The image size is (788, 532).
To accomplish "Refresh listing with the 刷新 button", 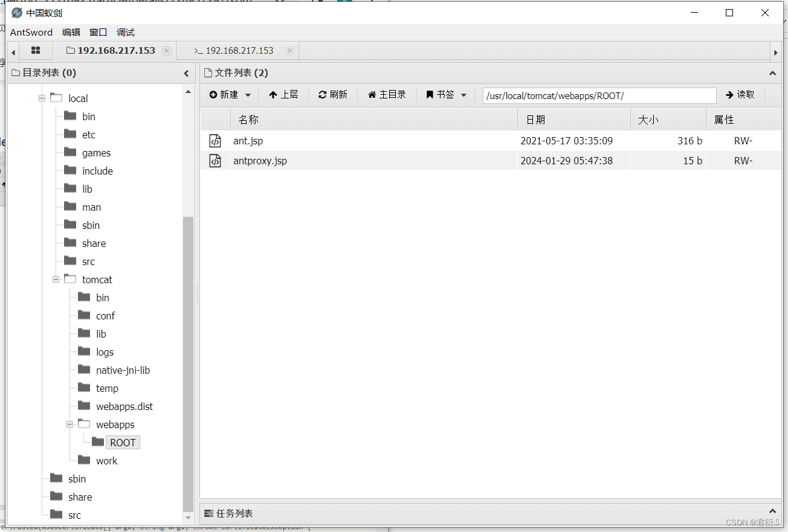I will [333, 95].
